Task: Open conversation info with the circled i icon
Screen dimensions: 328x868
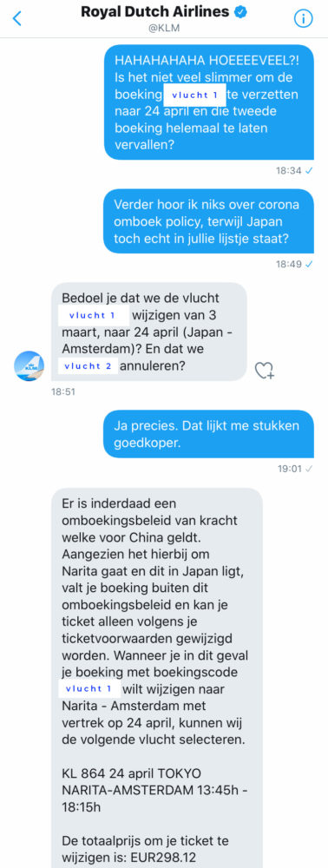Action: 303,18
